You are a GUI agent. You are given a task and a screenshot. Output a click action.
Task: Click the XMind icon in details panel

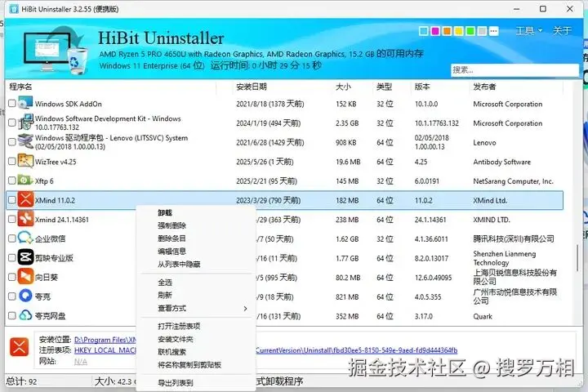(19, 347)
